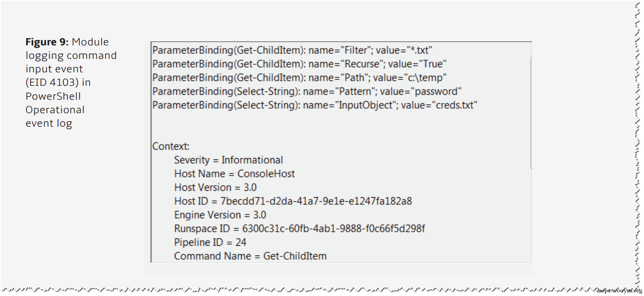
Task: Click the word PowerShell in the caption
Action: [53, 97]
